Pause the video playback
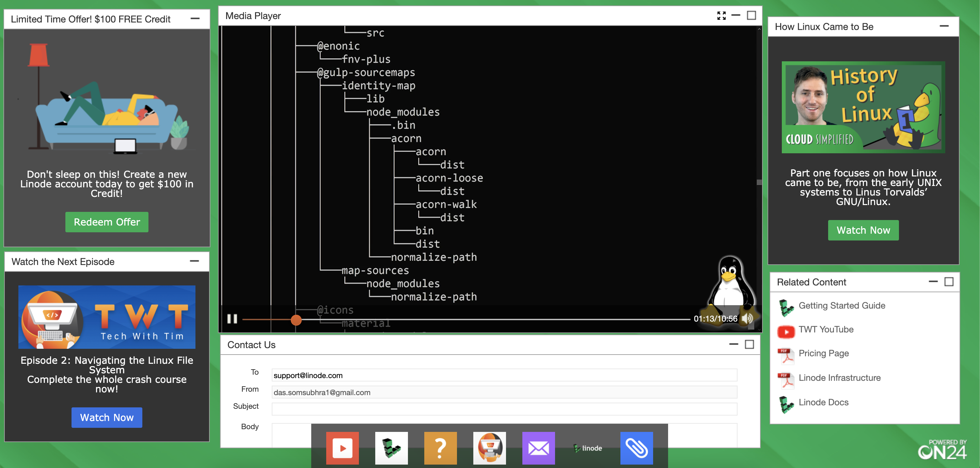The image size is (980, 468). click(232, 319)
